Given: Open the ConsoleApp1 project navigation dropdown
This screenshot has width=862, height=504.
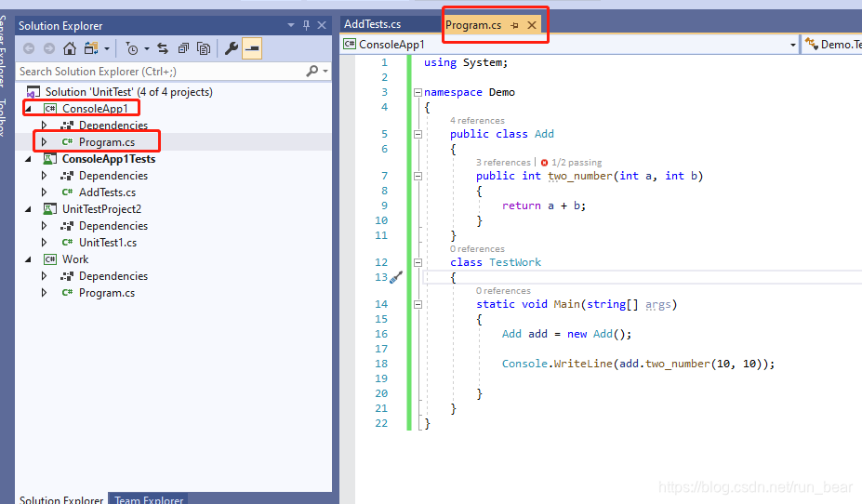Looking at the screenshot, I should (x=793, y=45).
